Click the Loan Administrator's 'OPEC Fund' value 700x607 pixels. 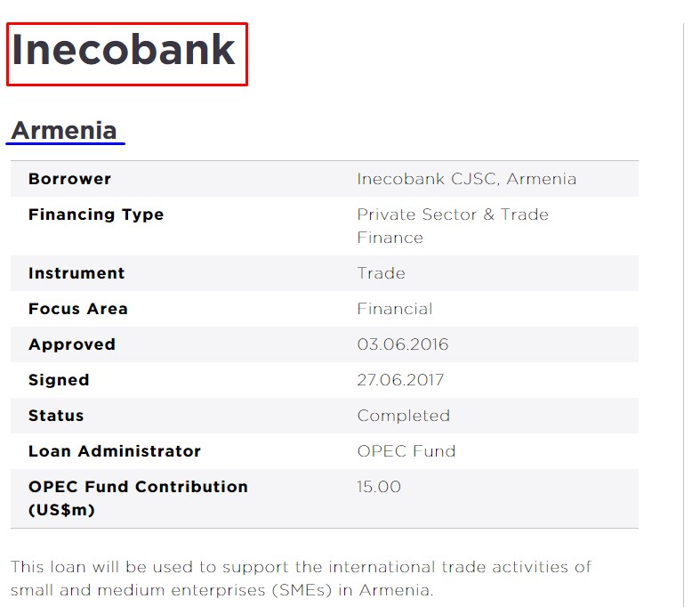(406, 451)
